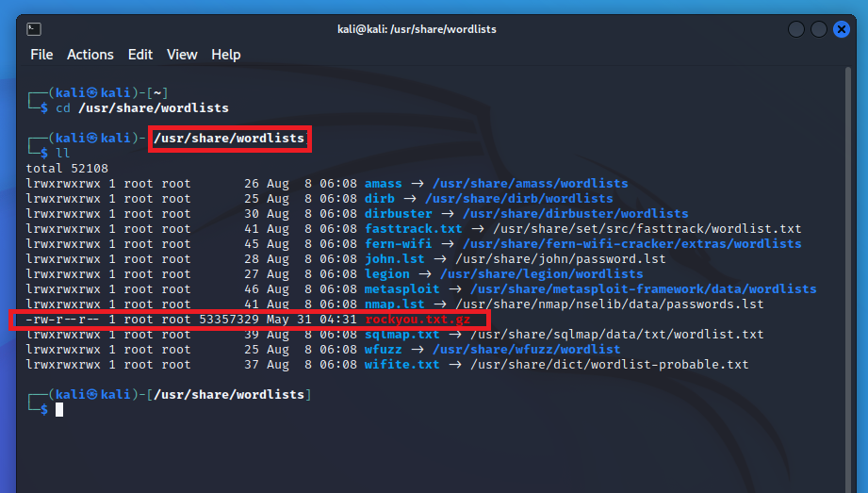Click the /usr/share/dirbuster/wordlists target path
868x493 pixels.
576,213
